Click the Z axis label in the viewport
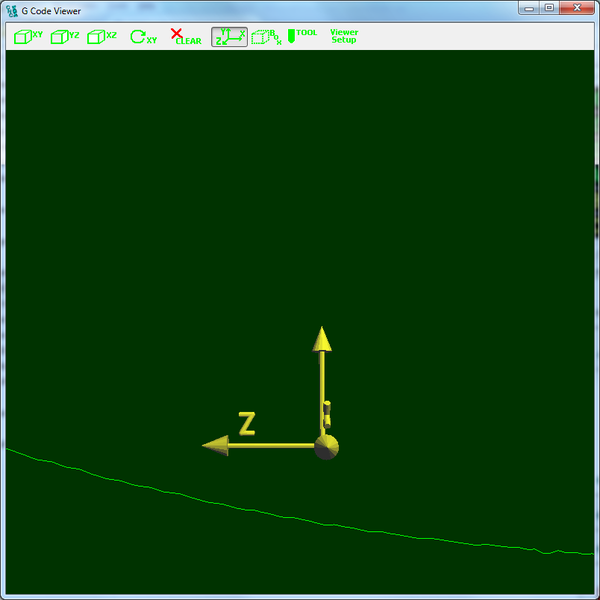600x600 pixels. point(247,423)
